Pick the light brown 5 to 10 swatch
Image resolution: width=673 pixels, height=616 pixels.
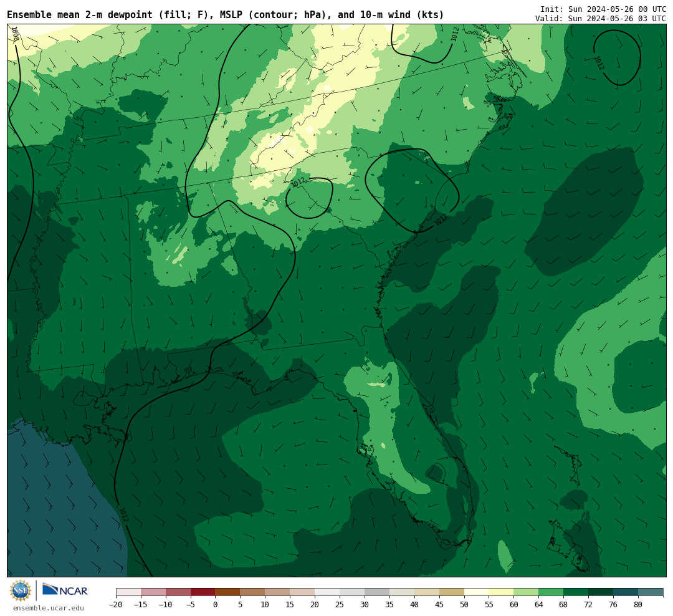coord(253,592)
